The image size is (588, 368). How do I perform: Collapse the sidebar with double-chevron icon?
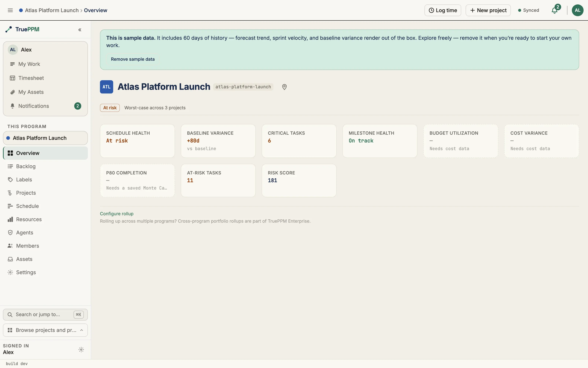(x=80, y=30)
